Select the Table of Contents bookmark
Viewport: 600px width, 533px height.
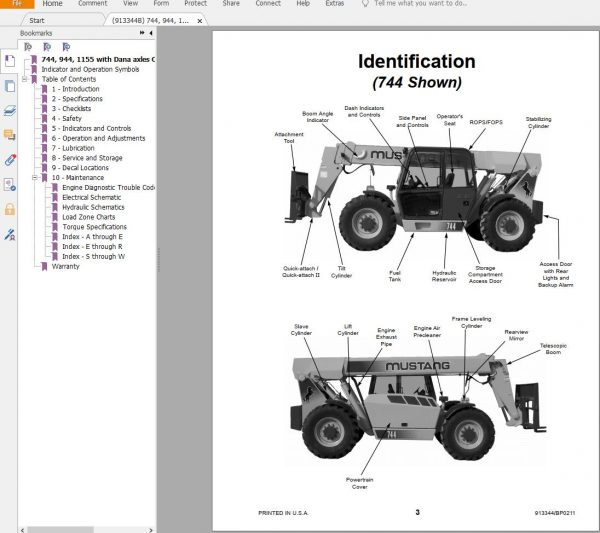pyautogui.click(x=69, y=79)
